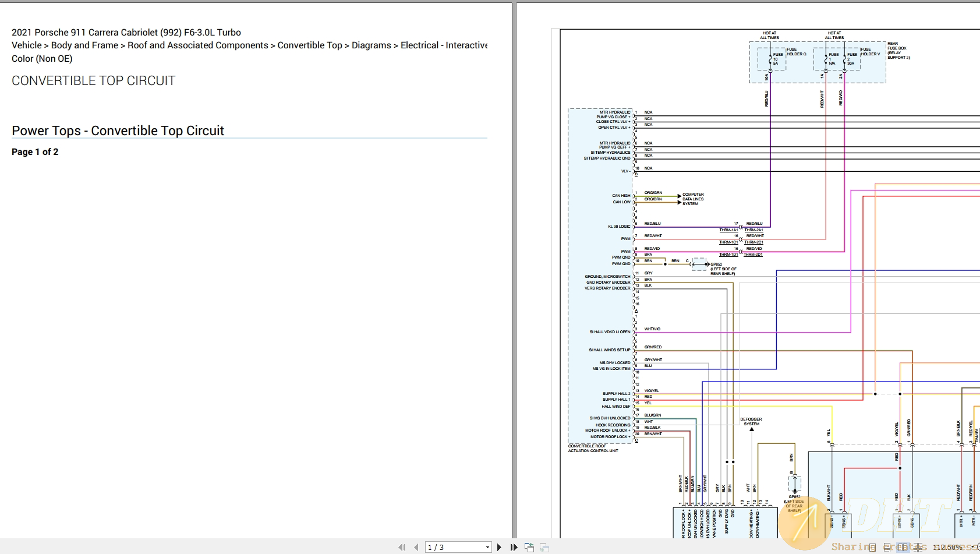The width and height of the screenshot is (980, 554).
Task: Click the 'WHT/VIO' wire color label
Action: [x=652, y=329]
